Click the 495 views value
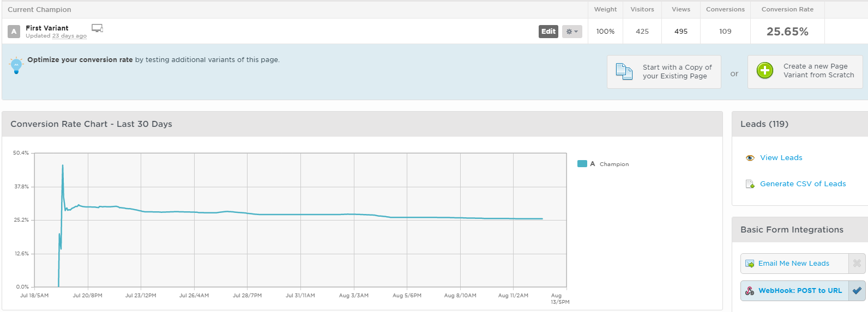Screen dimensions: 868x312 pyautogui.click(x=681, y=32)
